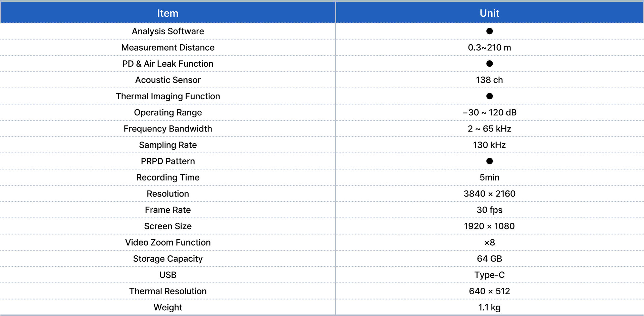Select the Frequency Bandwidth label

168,129
